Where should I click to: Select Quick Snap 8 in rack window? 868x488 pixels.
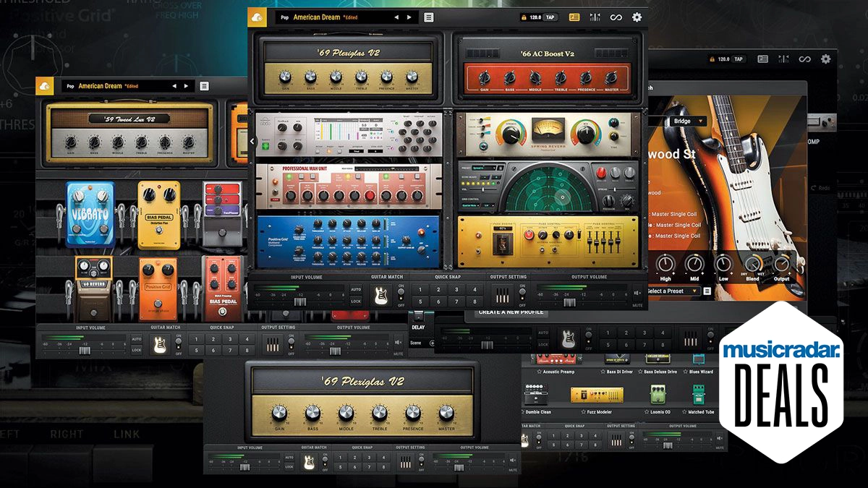(475, 301)
